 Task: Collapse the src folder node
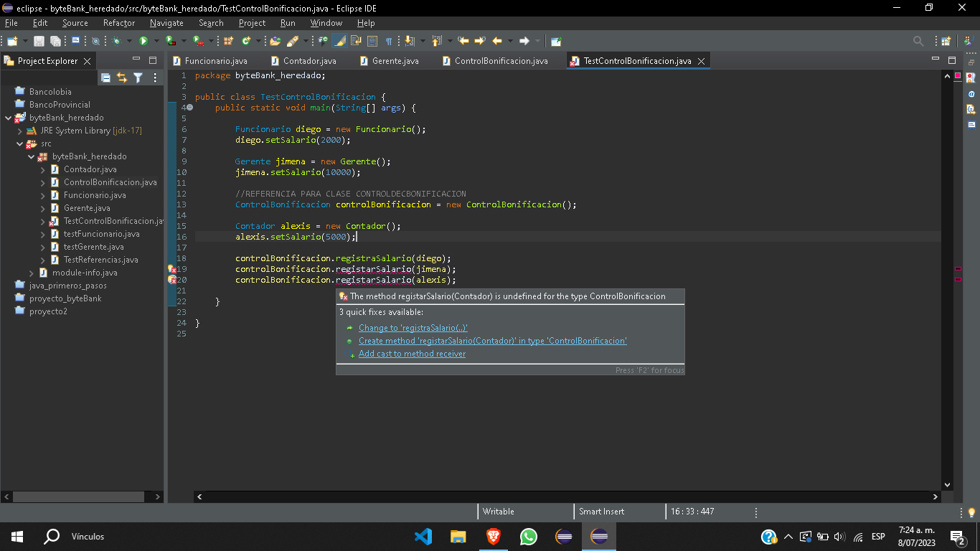pos(20,143)
